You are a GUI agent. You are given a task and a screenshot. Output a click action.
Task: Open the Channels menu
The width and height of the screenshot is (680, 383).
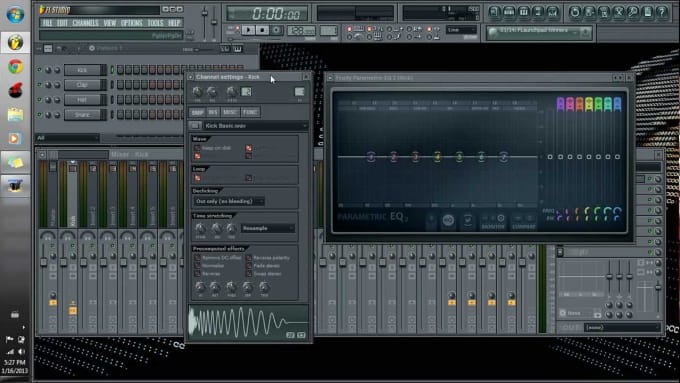pos(85,23)
